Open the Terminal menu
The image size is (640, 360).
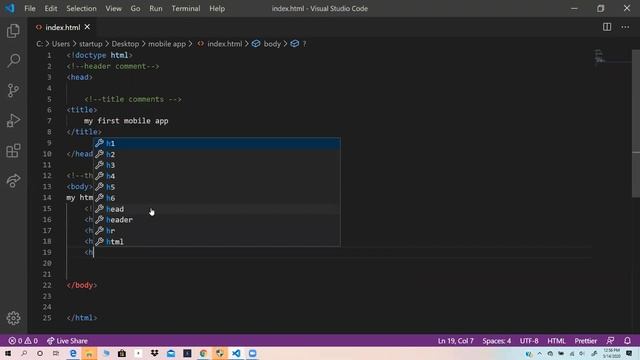pyautogui.click(x=186, y=8)
